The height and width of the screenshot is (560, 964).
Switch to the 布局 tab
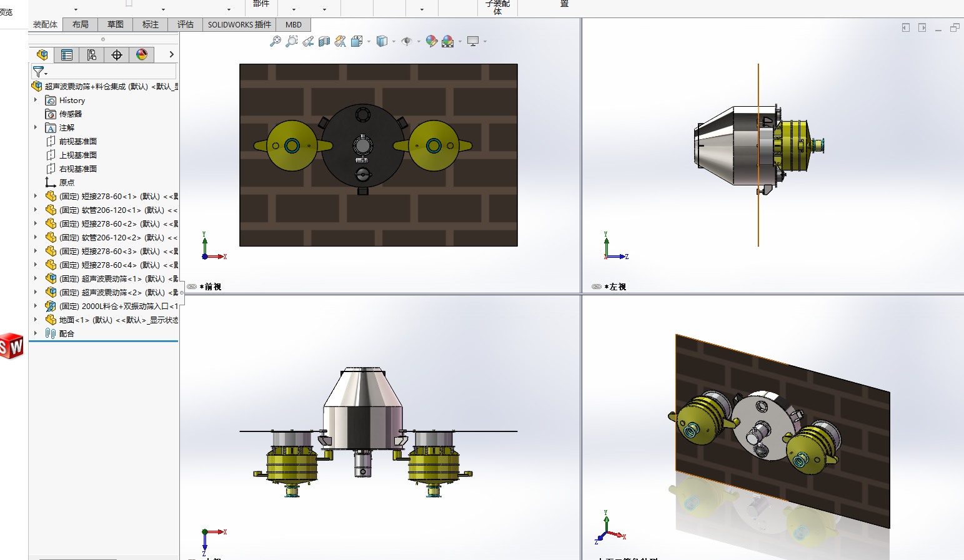[x=80, y=24]
